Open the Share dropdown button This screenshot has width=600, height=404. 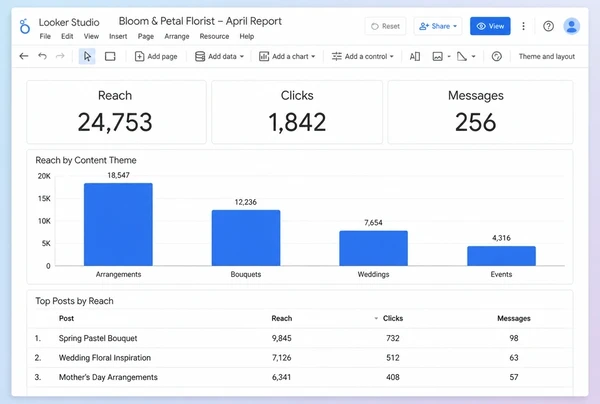pos(438,26)
